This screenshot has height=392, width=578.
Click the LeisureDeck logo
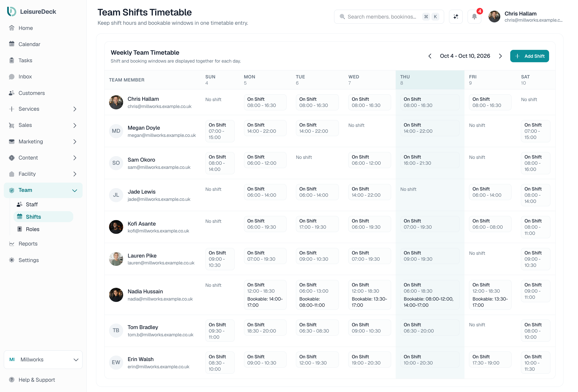[32, 12]
